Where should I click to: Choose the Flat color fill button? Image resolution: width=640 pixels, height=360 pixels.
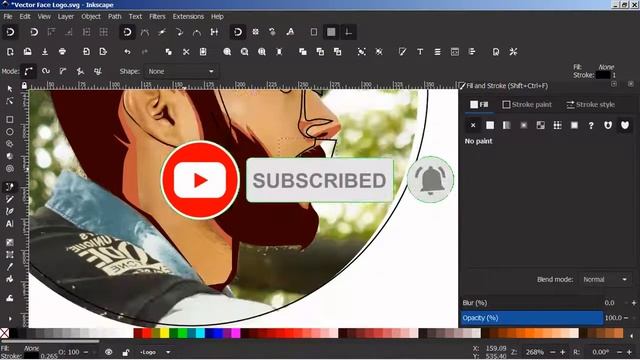click(490, 125)
